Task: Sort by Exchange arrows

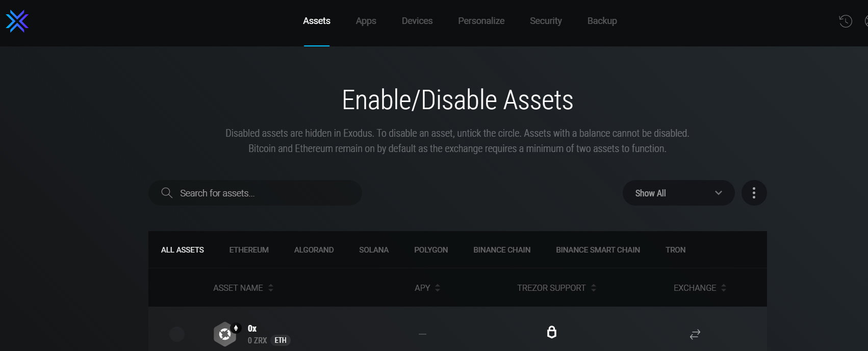Action: 724,288
